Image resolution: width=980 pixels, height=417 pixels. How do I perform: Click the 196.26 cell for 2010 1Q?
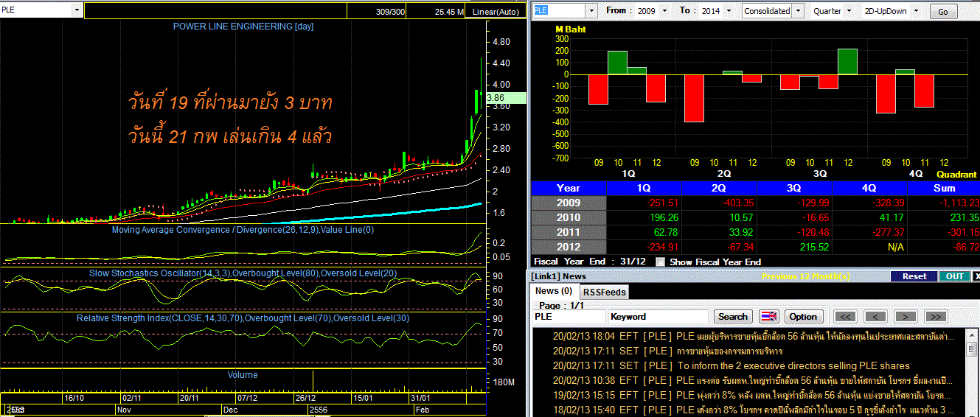click(644, 217)
